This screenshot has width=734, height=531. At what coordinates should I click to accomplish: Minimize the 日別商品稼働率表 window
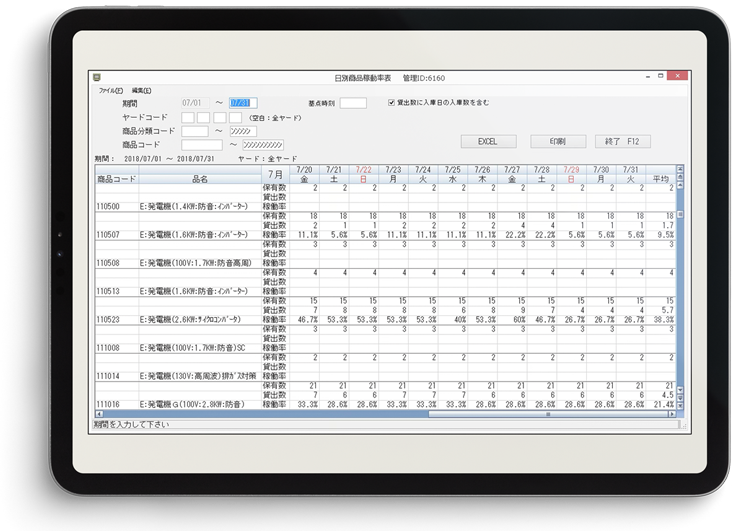(648, 76)
